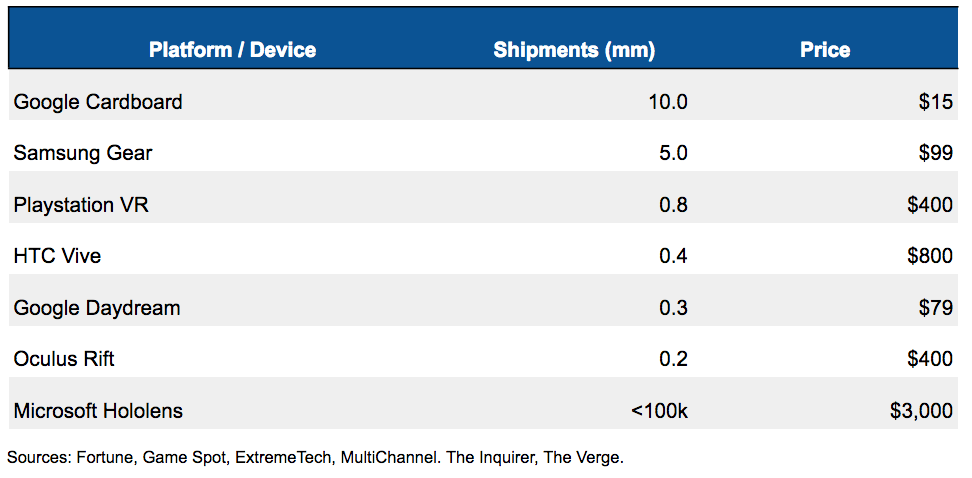Viewport: 972px width, 478px height.
Task: Select the Microsoft Hololens row label
Action: tap(98, 410)
